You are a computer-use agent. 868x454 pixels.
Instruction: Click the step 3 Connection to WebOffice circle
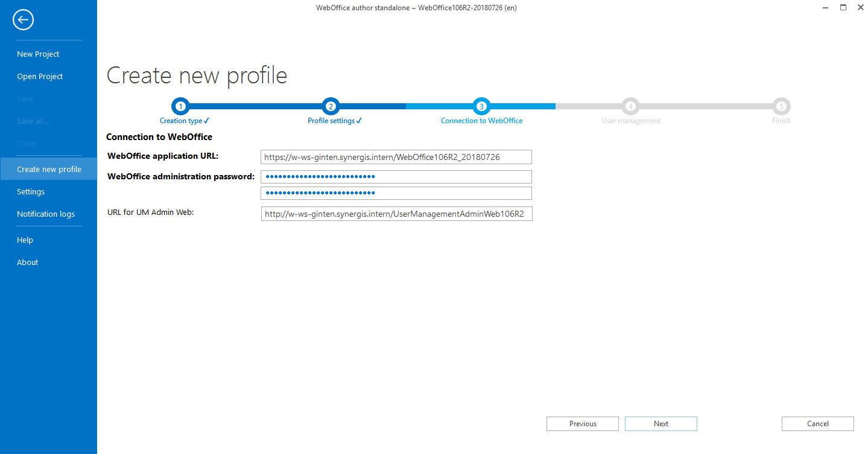481,106
